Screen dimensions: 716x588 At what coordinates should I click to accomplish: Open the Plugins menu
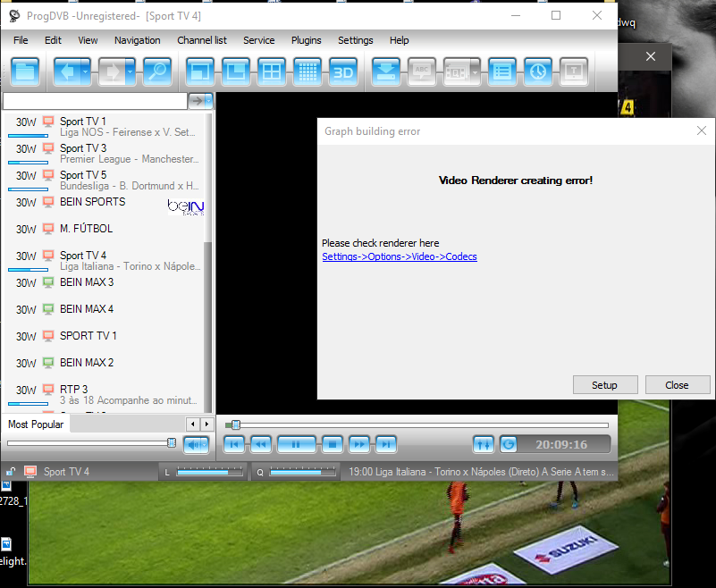coord(307,40)
